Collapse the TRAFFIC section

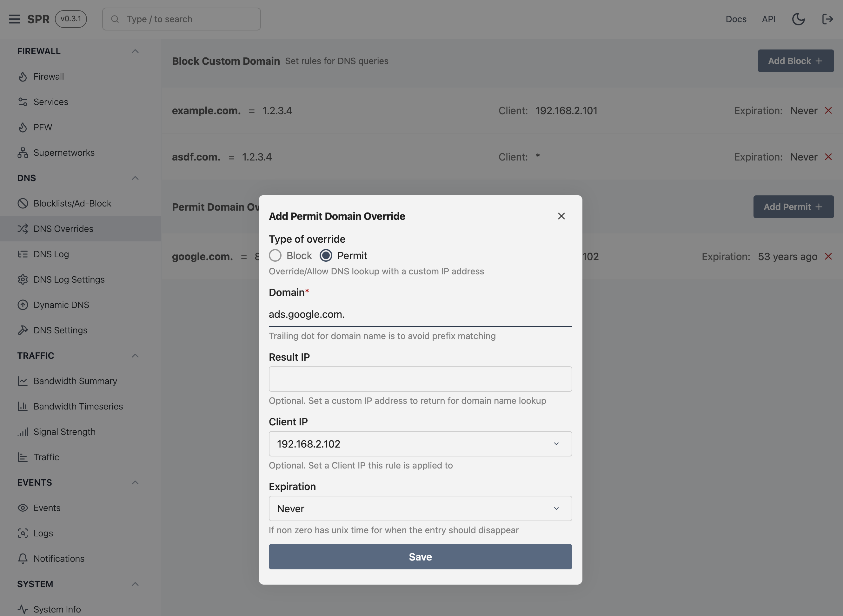(135, 355)
